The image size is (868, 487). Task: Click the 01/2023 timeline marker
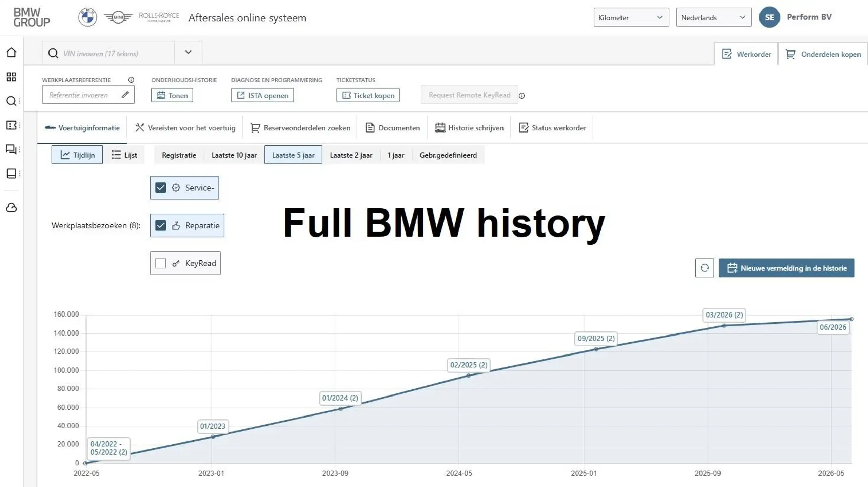213,426
